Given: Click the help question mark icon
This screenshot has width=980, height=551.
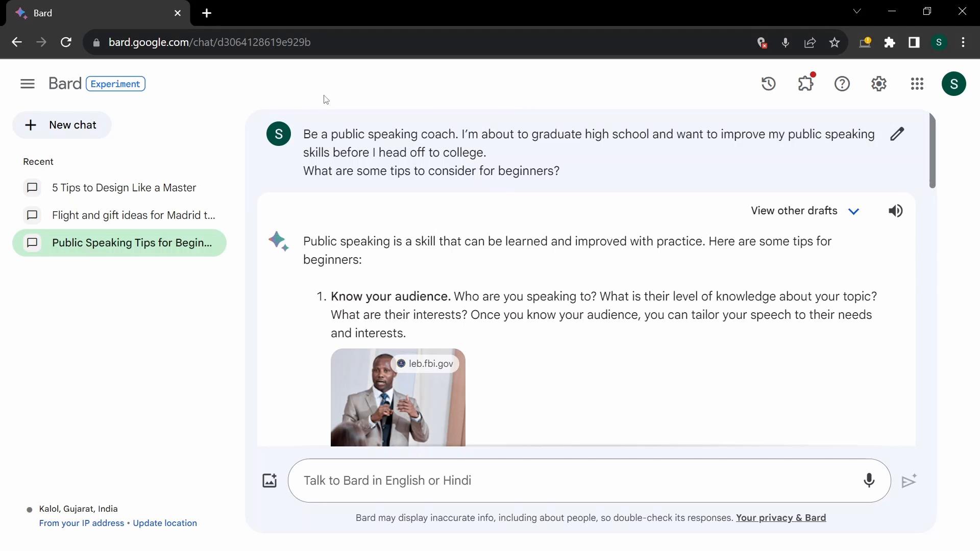Looking at the screenshot, I should click(x=843, y=84).
